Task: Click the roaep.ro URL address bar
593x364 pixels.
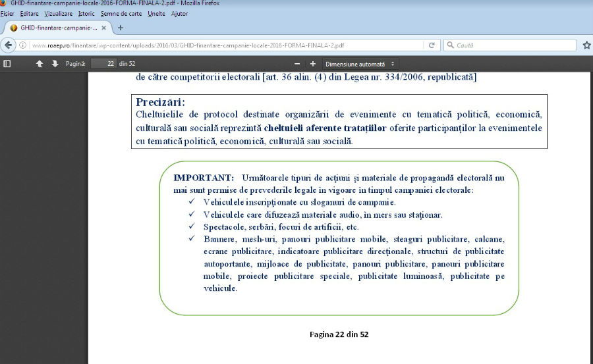Action: (227, 45)
